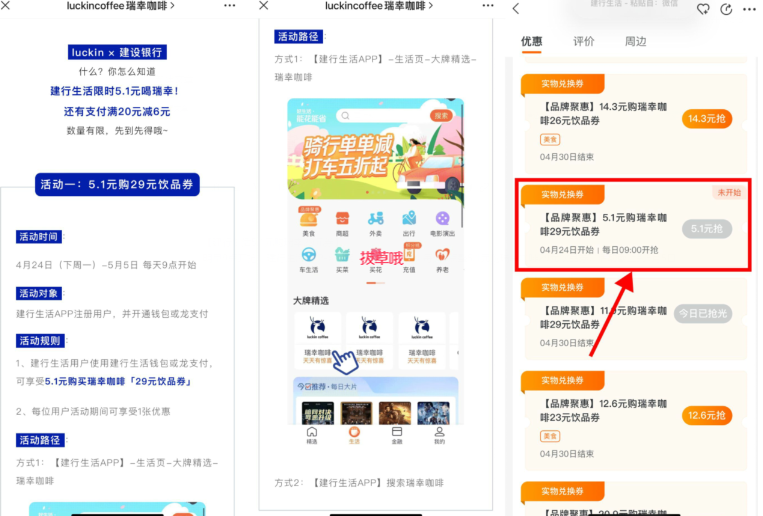Screen dimensions: 763x516
Task: Share the coupon page via share icon
Action: [727, 9]
